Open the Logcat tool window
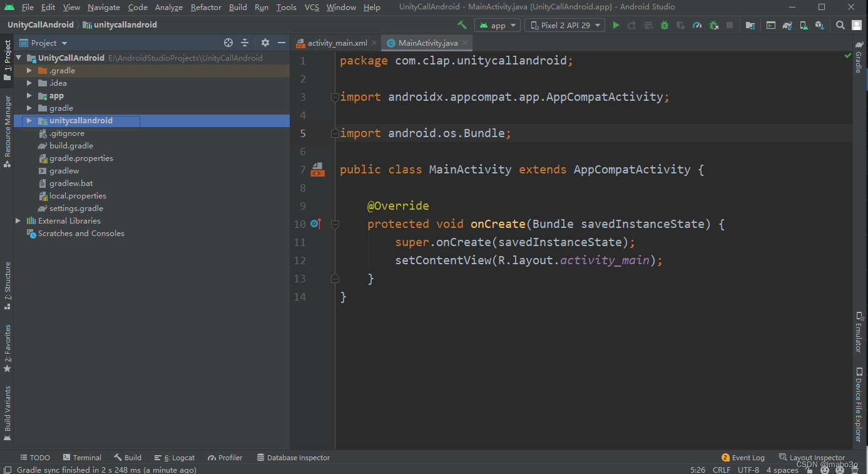The width and height of the screenshot is (868, 474). click(x=175, y=458)
